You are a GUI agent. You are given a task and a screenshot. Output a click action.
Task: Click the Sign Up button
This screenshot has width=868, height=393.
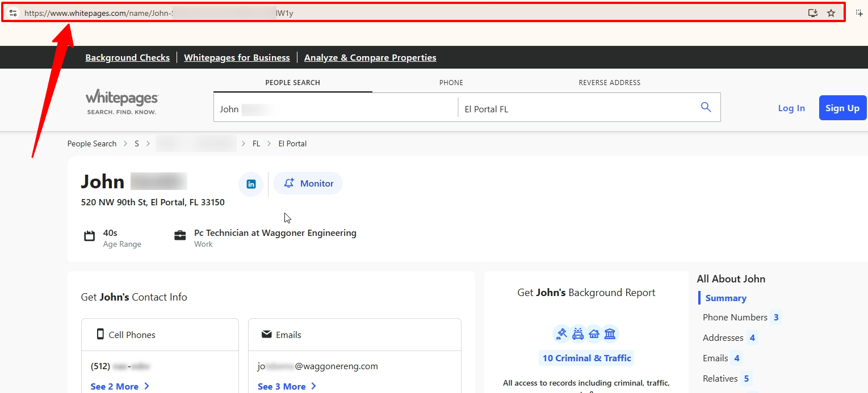[842, 108]
